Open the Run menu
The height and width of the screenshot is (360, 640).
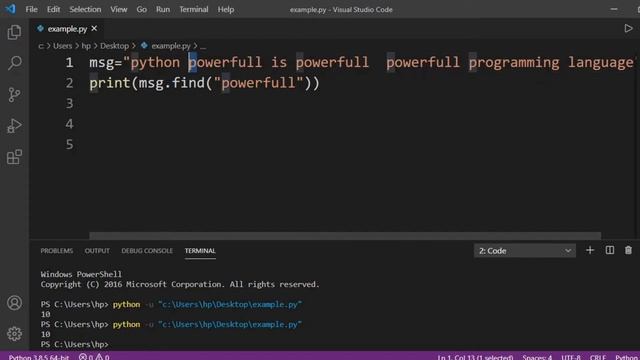point(162,9)
